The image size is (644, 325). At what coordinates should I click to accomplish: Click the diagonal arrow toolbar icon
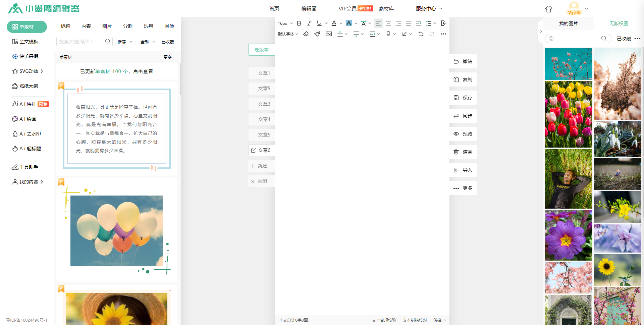click(405, 34)
